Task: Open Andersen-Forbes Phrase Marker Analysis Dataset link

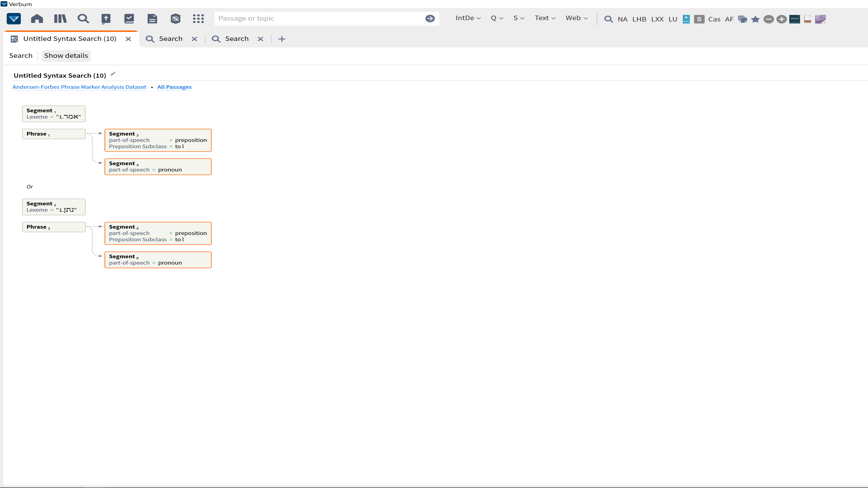Action: click(x=79, y=87)
